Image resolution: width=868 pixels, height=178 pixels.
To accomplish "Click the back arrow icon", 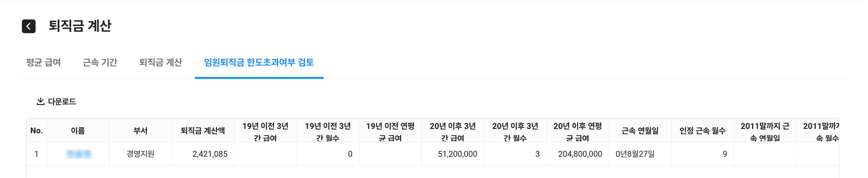I will tap(29, 26).
